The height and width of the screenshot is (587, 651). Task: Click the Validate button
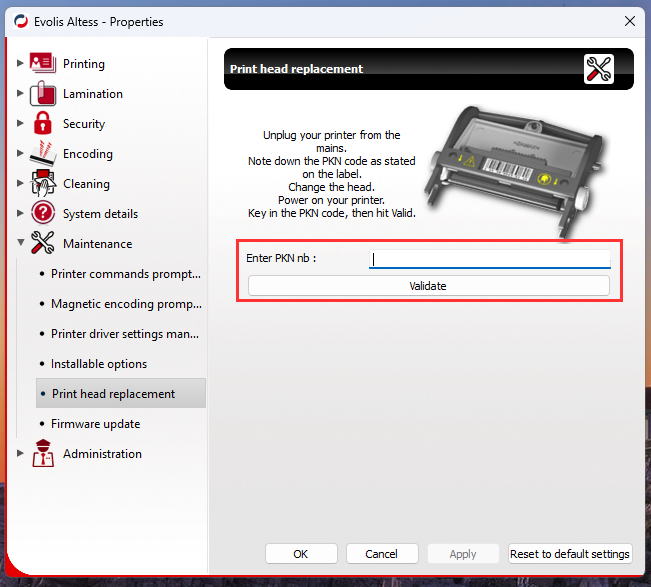point(428,286)
